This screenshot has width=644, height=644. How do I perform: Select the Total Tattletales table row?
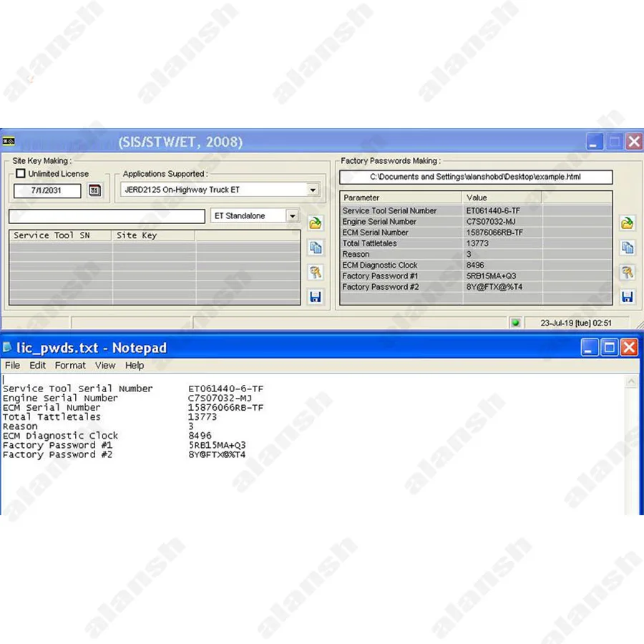(x=476, y=243)
